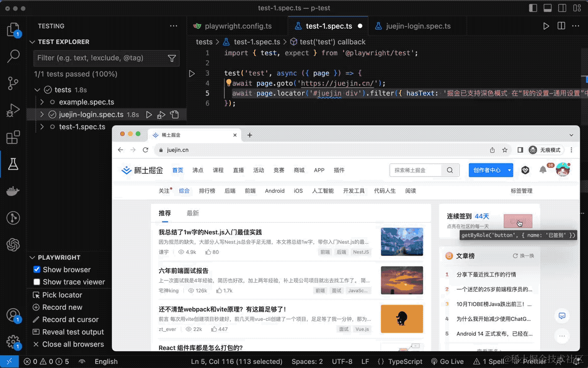The width and height of the screenshot is (588, 368).
Task: Collapse the PLAYWRIGHT section
Action: pyautogui.click(x=32, y=257)
